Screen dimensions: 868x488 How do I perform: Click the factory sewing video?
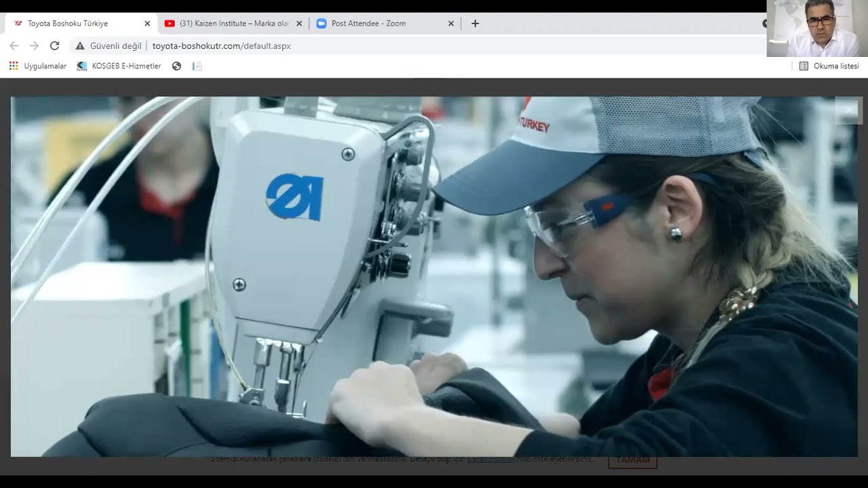[434, 277]
